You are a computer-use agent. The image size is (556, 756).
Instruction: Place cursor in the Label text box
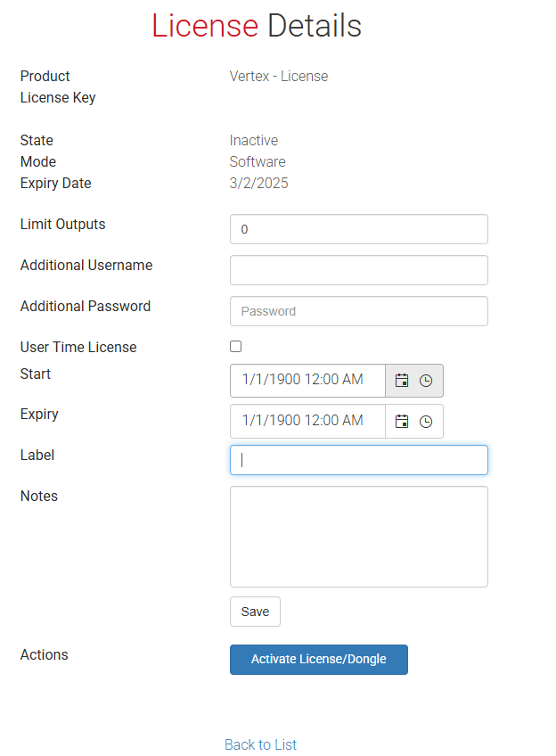tap(358, 460)
